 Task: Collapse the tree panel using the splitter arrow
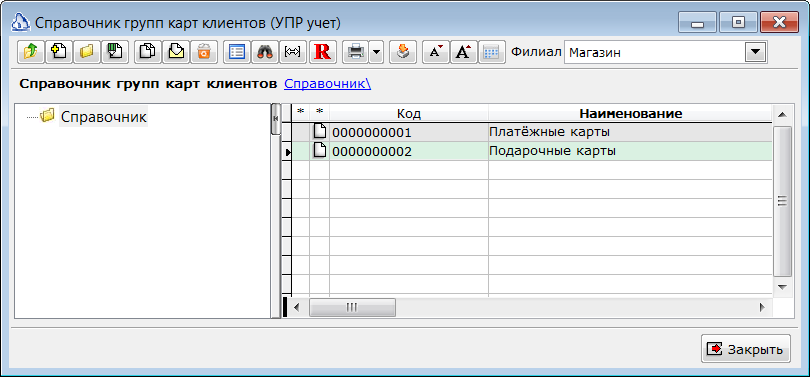click(x=275, y=119)
